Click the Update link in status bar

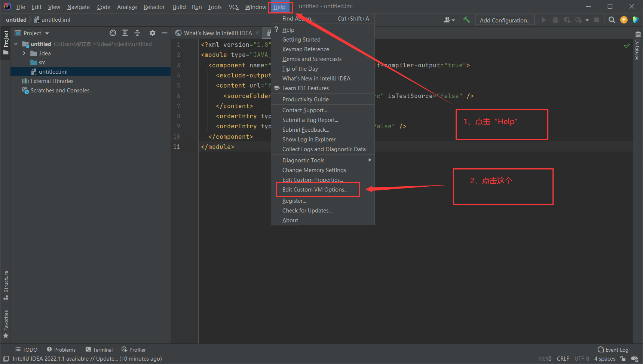click(x=107, y=359)
